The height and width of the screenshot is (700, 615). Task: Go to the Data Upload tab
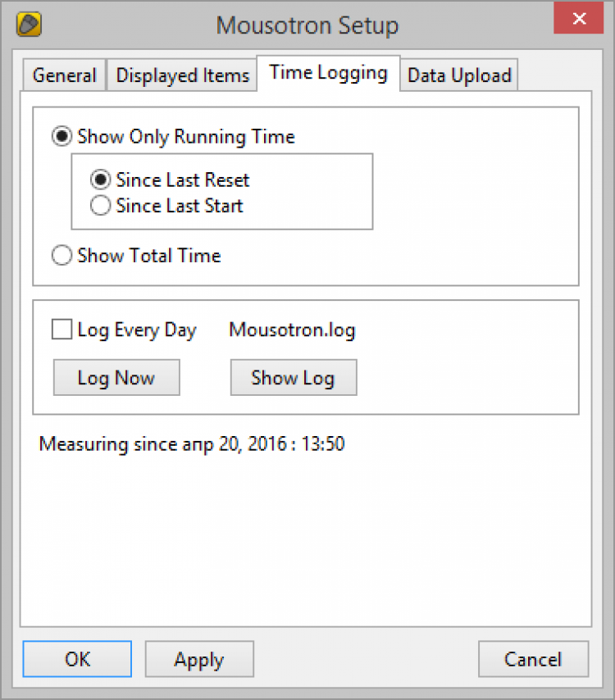459,75
